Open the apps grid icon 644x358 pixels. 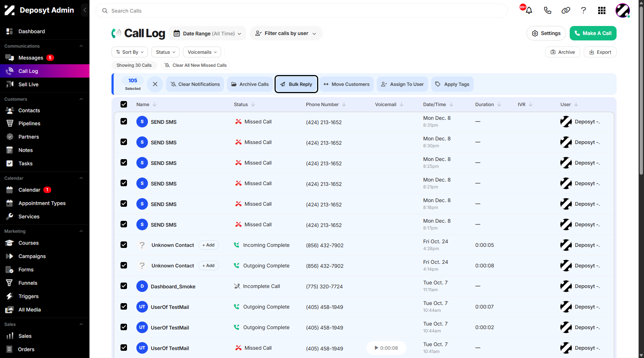coord(602,10)
